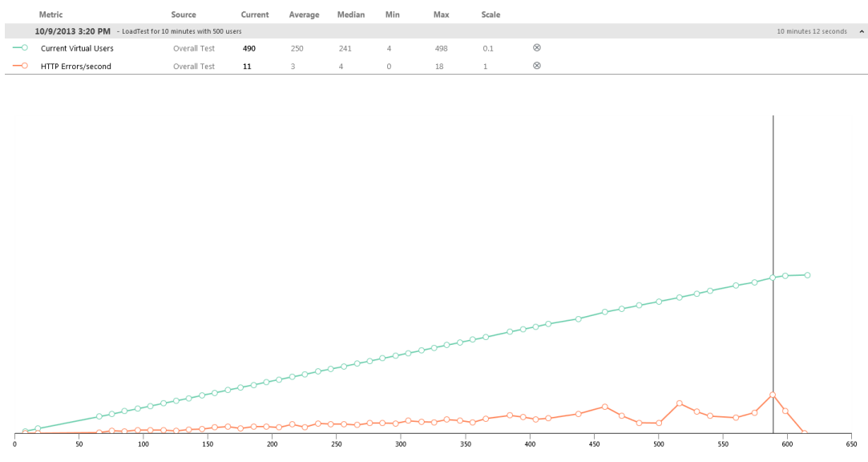Screen dimensions: 868x462
Task: Select the Min column header
Action: click(393, 14)
